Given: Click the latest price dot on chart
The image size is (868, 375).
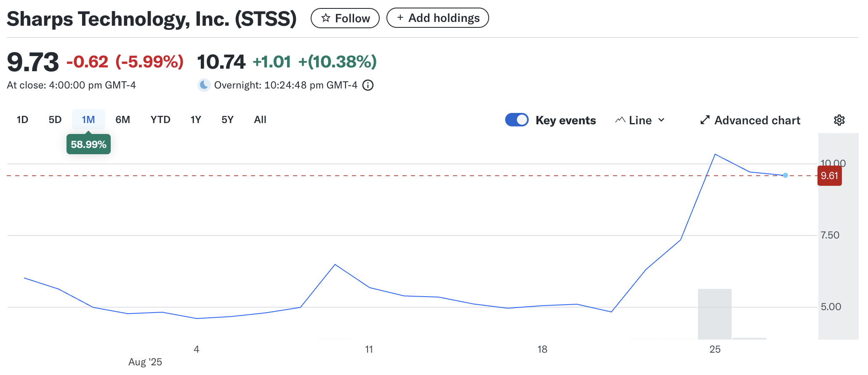Looking at the screenshot, I should [785, 175].
